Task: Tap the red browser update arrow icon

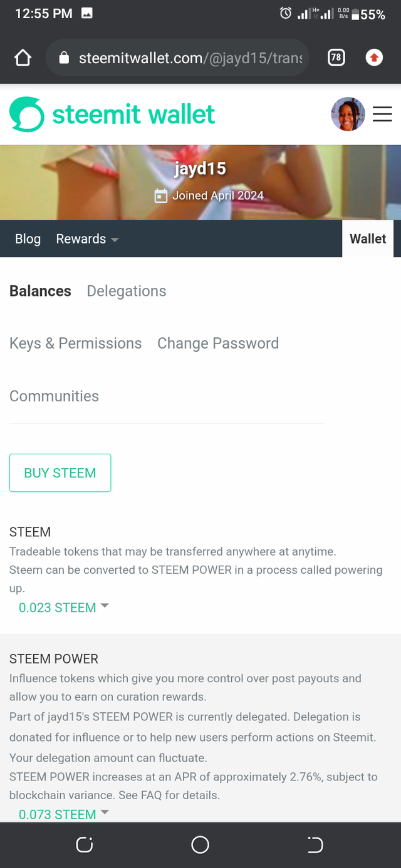Action: (374, 58)
